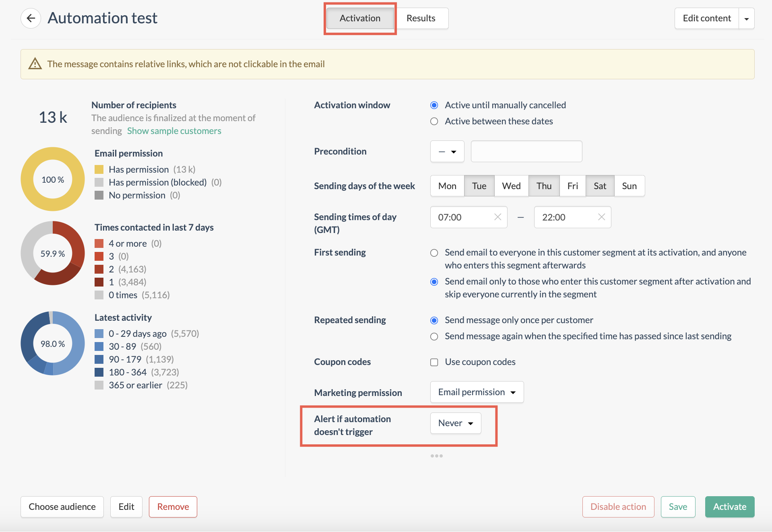This screenshot has height=532, width=772.
Task: Click the Has permission yellow swatch
Action: click(99, 169)
